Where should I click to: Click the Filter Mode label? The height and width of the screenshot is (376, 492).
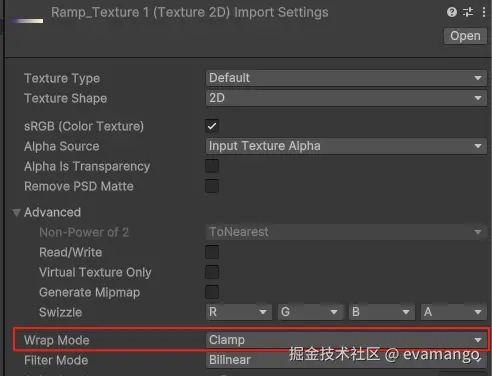click(x=56, y=360)
